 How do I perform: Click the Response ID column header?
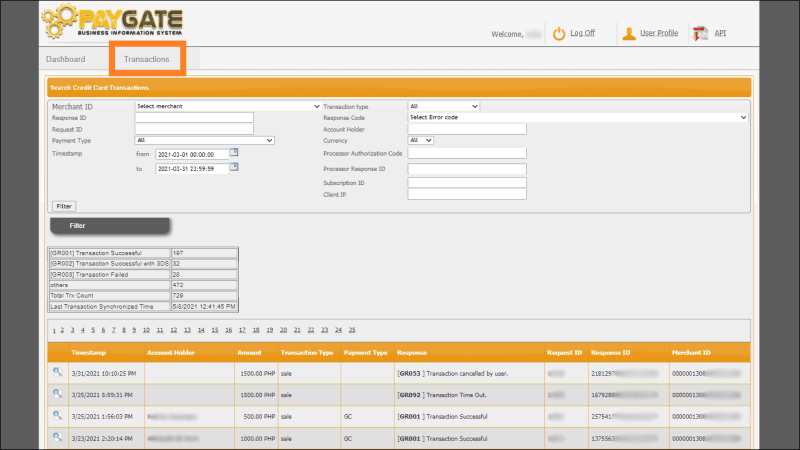coord(610,353)
